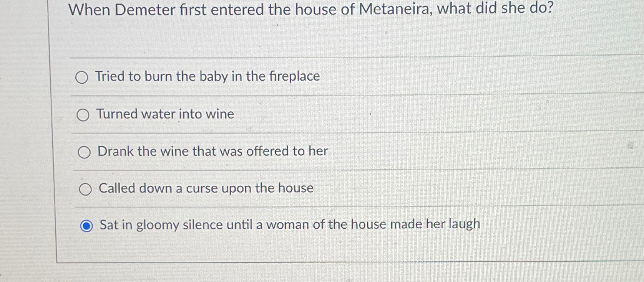This screenshot has width=644, height=282.
Task: Click the third answer's radio circle
Action: [x=85, y=152]
